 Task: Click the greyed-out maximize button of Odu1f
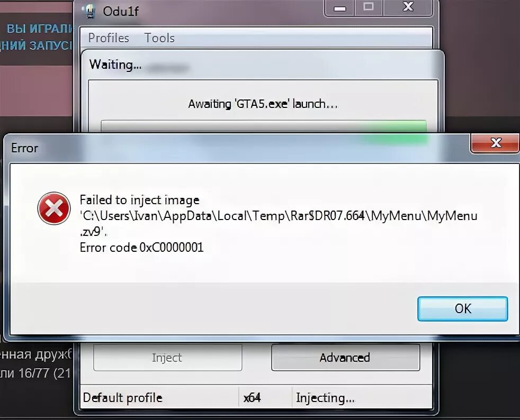(x=369, y=7)
